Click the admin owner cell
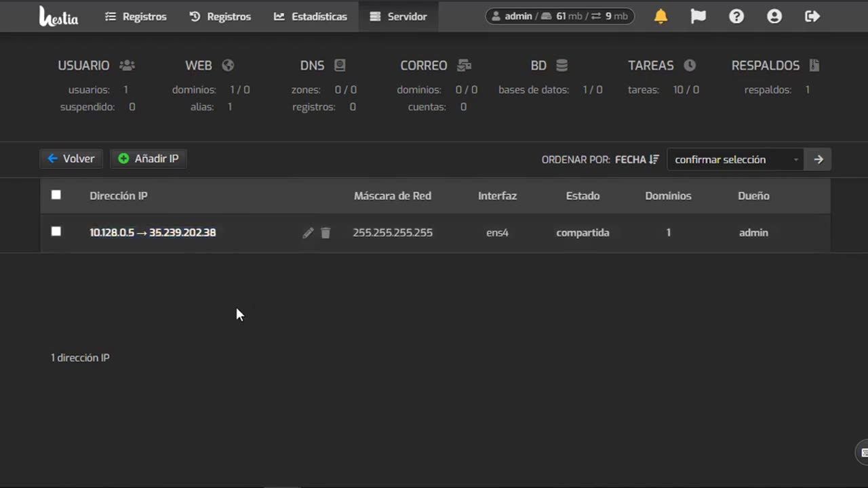This screenshot has width=868, height=488. pos(753,232)
